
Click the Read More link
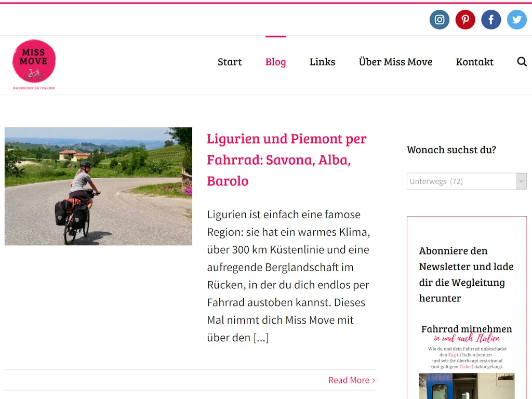click(352, 380)
